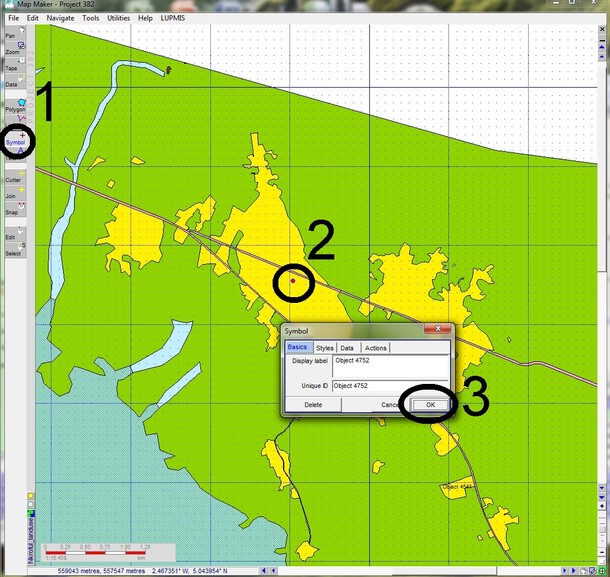This screenshot has width=610, height=577.
Task: Click the Join tool
Action: click(x=11, y=196)
